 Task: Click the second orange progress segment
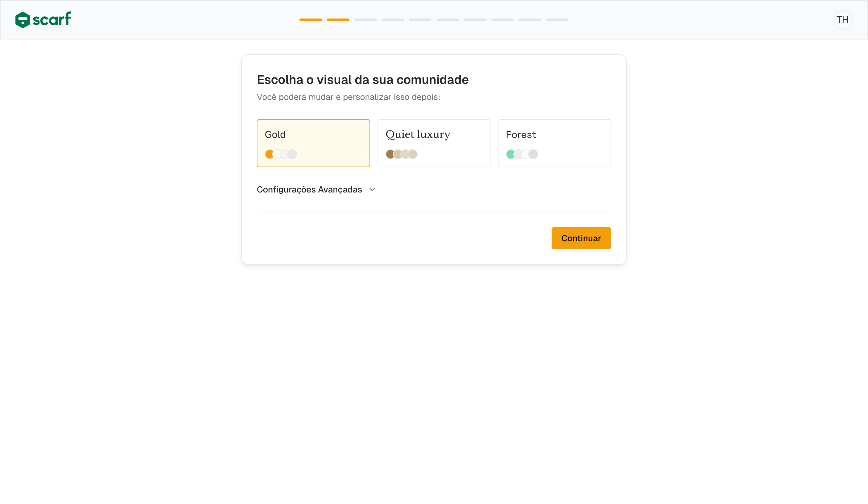pos(338,20)
